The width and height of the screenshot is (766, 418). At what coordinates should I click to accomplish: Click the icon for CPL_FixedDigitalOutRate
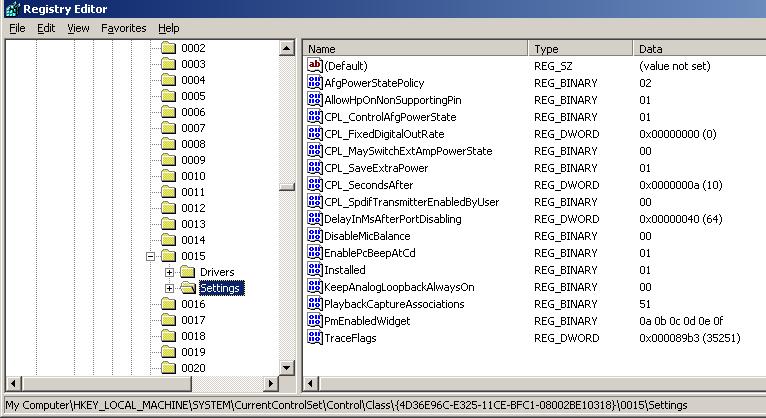click(315, 133)
